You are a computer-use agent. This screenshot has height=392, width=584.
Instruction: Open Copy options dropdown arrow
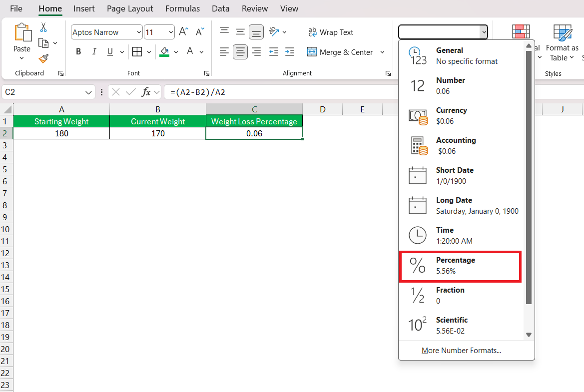[x=55, y=43]
